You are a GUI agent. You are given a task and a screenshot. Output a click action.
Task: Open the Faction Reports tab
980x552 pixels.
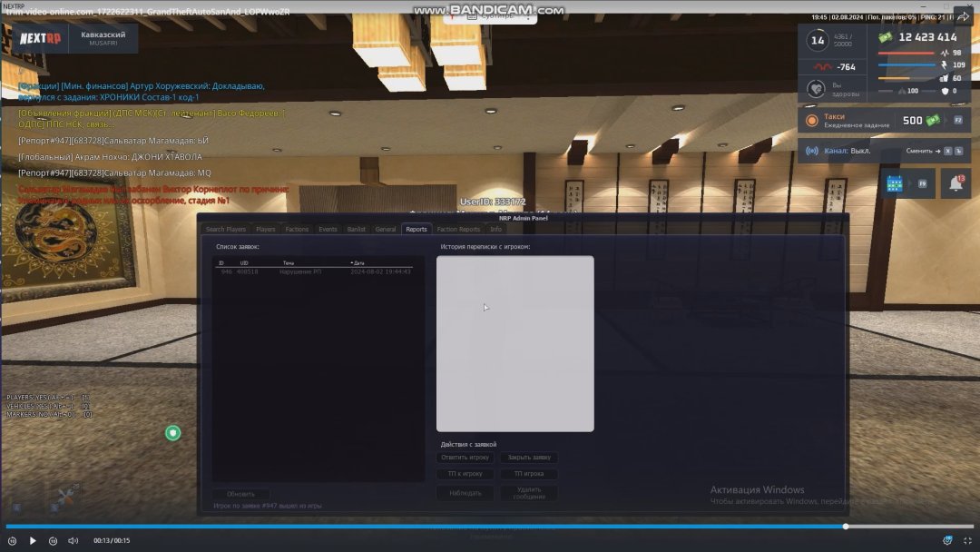(x=458, y=230)
